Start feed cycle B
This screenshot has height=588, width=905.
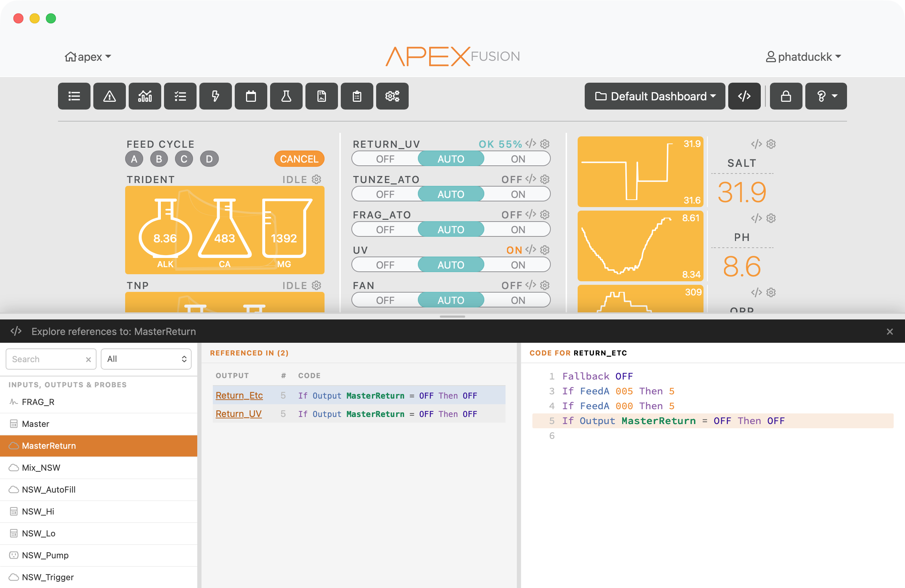tap(159, 159)
